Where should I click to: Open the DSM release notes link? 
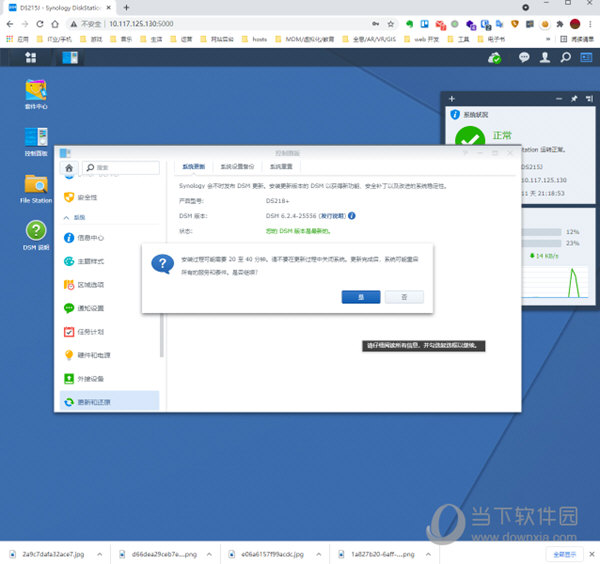pos(332,216)
